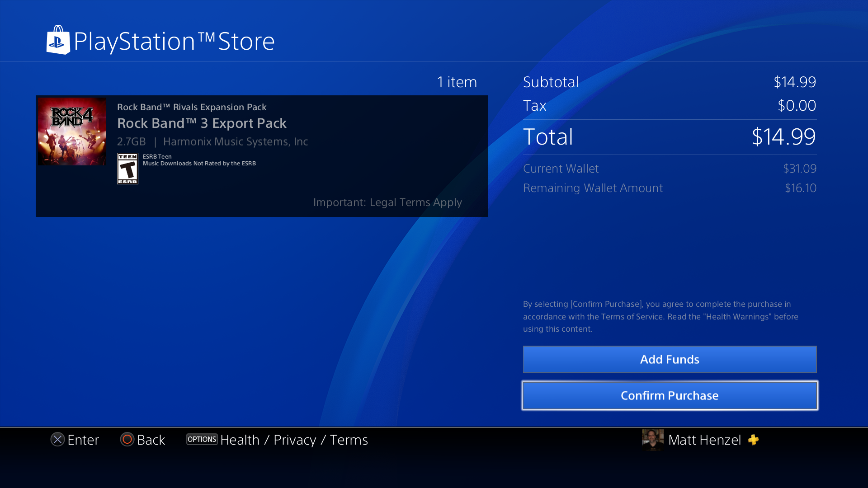Click the Enter label in footer
Viewport: 868px width, 488px height.
[x=83, y=440]
